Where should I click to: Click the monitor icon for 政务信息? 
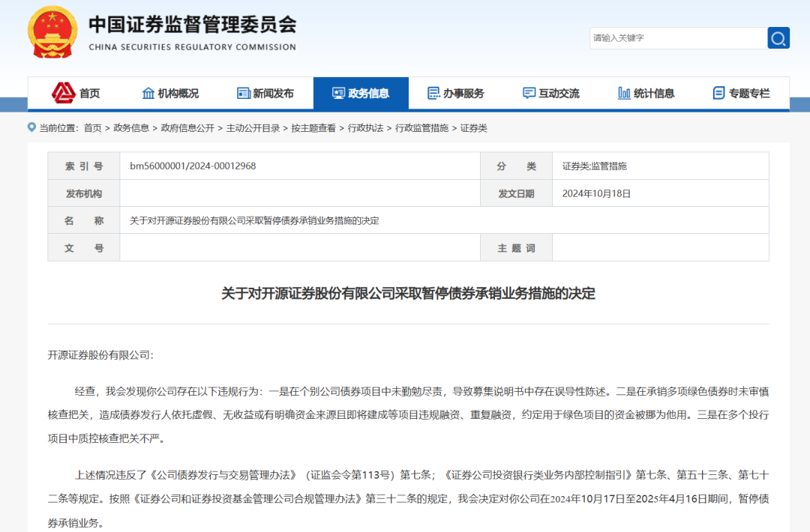(338, 93)
